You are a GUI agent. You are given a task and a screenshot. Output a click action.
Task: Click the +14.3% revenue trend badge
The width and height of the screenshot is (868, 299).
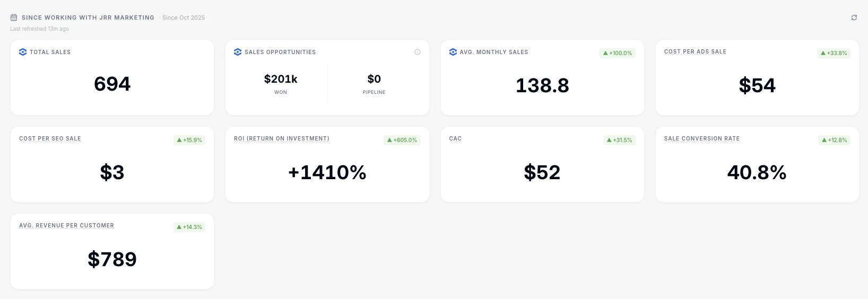189,227
